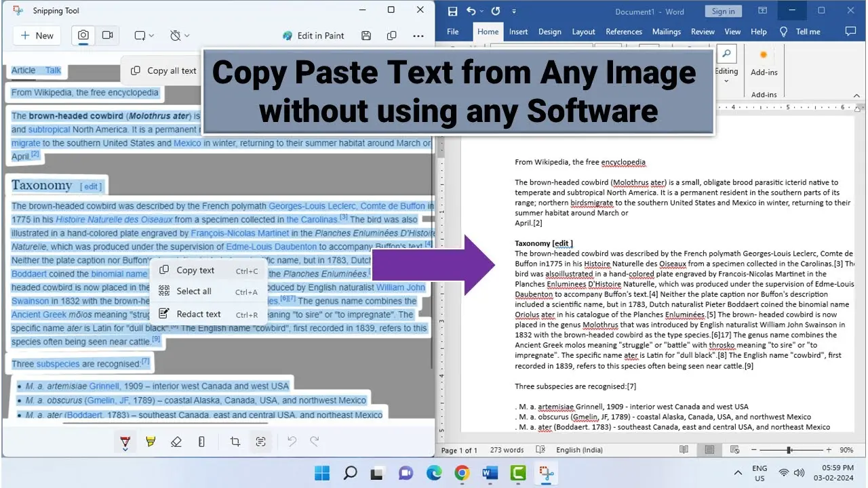Open the Windows Start menu
This screenshot has height=488, width=868.
click(322, 472)
